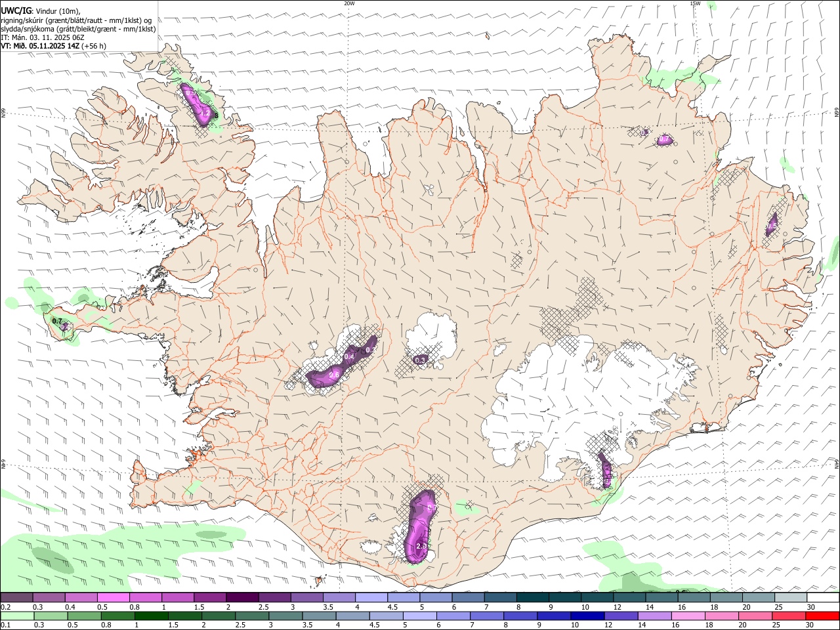The width and height of the screenshot is (840, 630).
Task: Pick the violet 12 rain legend swatch
Action: (x=621, y=616)
